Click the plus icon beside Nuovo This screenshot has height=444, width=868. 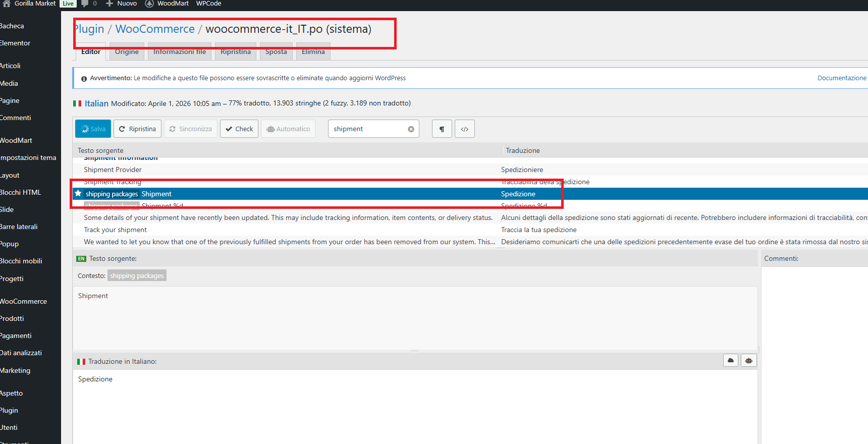110,4
